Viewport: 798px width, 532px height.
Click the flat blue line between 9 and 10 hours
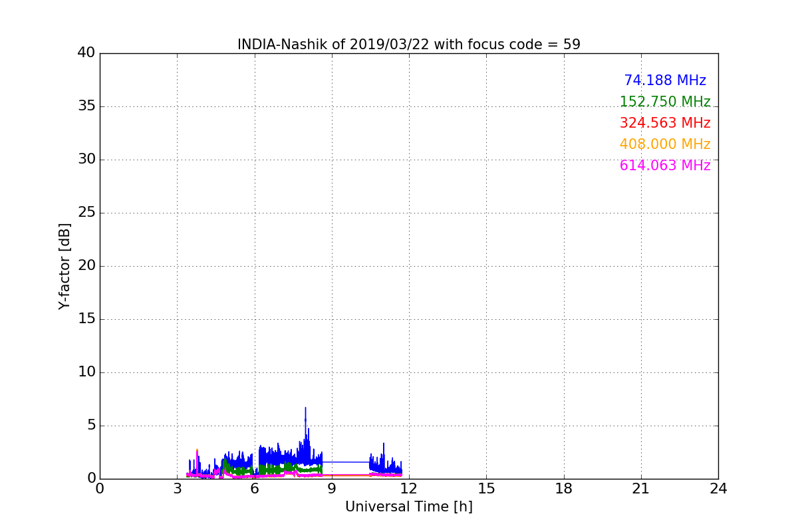pyautogui.click(x=346, y=462)
